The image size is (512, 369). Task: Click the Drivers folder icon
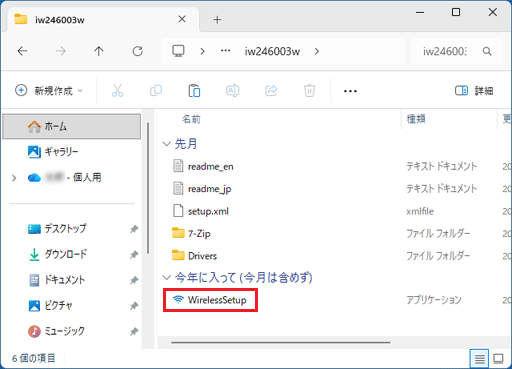pos(178,255)
